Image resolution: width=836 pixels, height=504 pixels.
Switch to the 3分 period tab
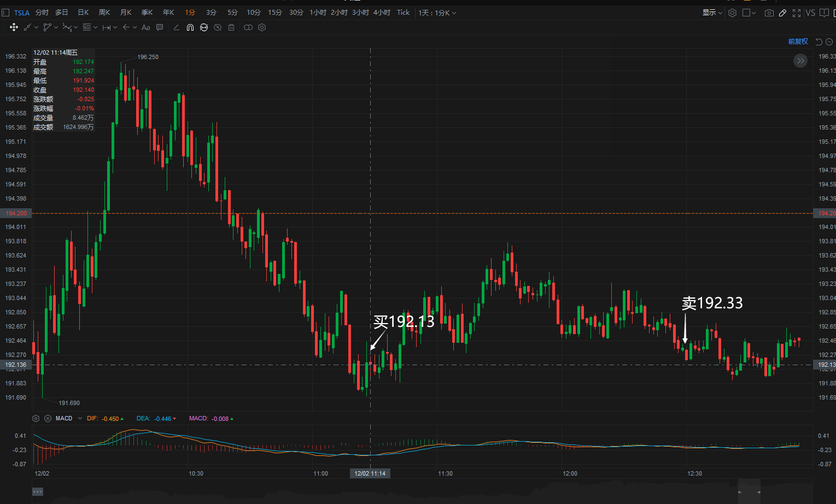click(x=211, y=13)
